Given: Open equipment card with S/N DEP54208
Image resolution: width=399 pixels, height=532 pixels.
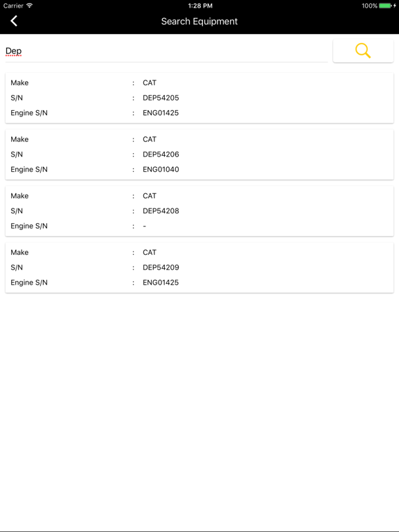Looking at the screenshot, I should (x=199, y=211).
